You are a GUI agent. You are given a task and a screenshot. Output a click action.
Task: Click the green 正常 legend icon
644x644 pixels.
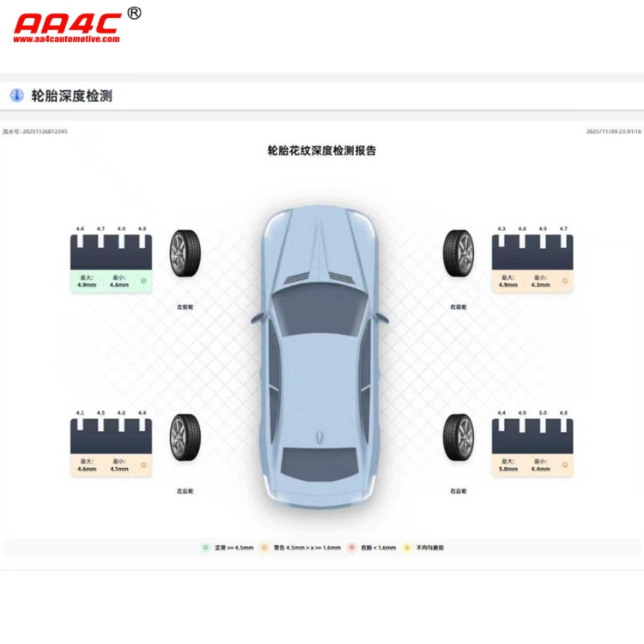(205, 547)
